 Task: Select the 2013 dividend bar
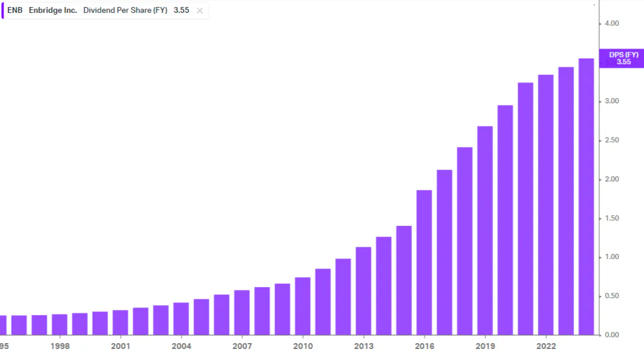[x=364, y=291]
